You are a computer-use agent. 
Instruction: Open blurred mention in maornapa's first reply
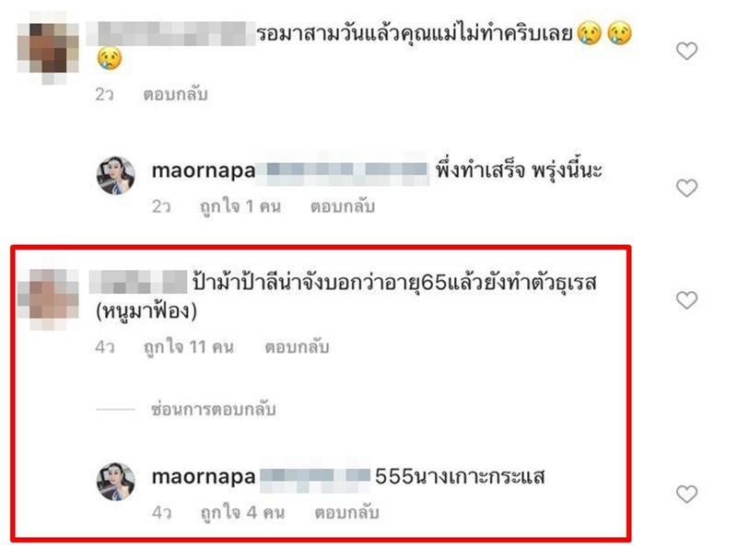(x=347, y=169)
